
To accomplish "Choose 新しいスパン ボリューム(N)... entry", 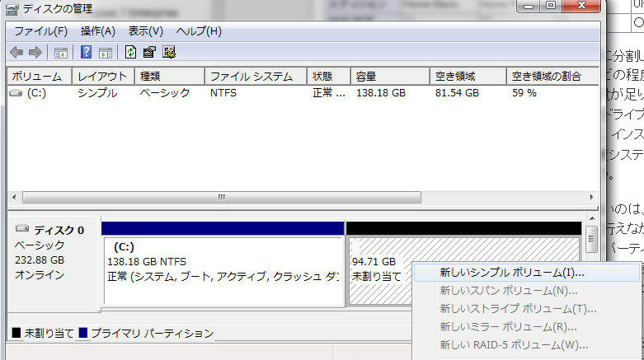I will (x=527, y=291).
